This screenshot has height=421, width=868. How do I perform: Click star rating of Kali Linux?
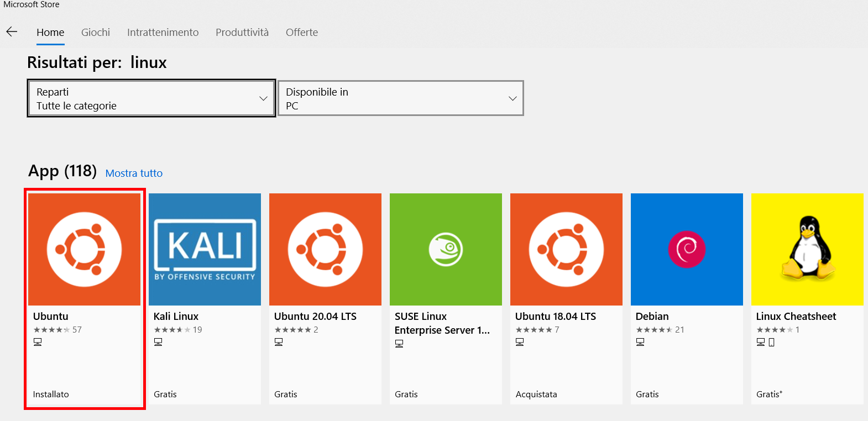click(x=172, y=330)
